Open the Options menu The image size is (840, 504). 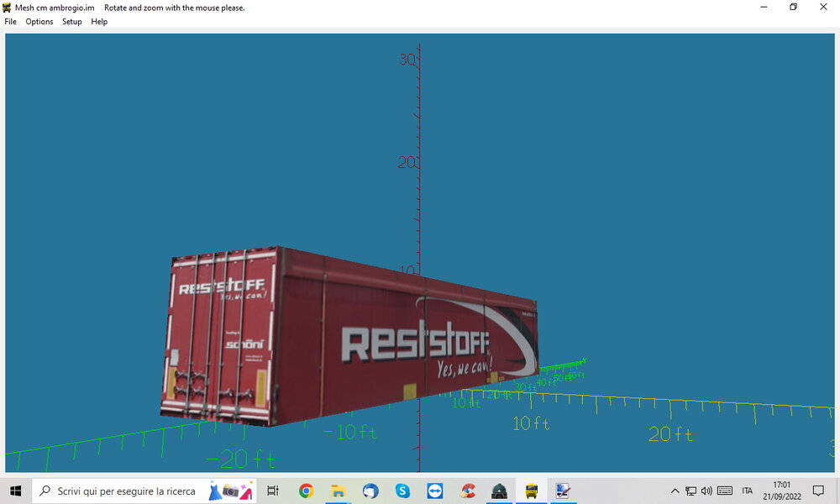pyautogui.click(x=39, y=22)
